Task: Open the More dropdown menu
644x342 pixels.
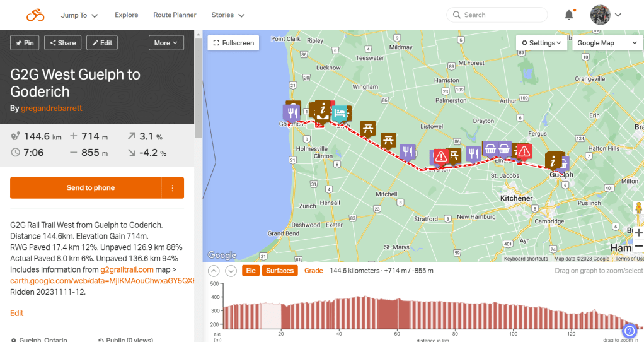Action: (x=166, y=43)
